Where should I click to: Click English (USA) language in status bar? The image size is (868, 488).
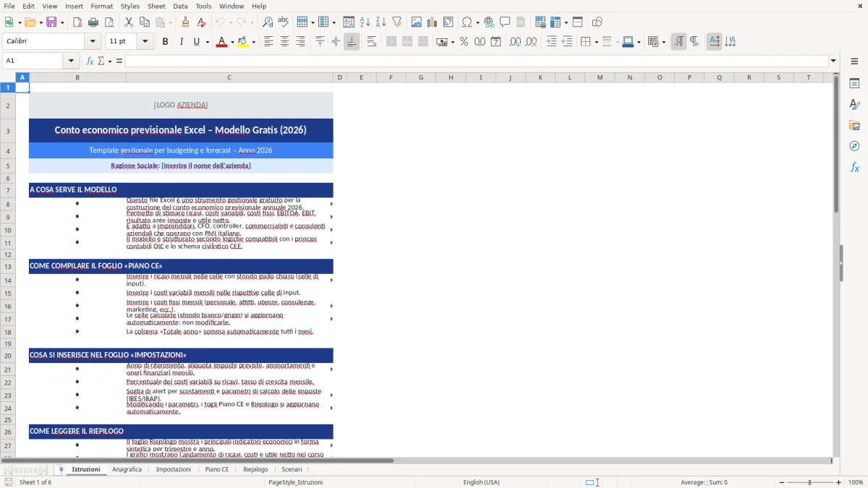[482, 482]
